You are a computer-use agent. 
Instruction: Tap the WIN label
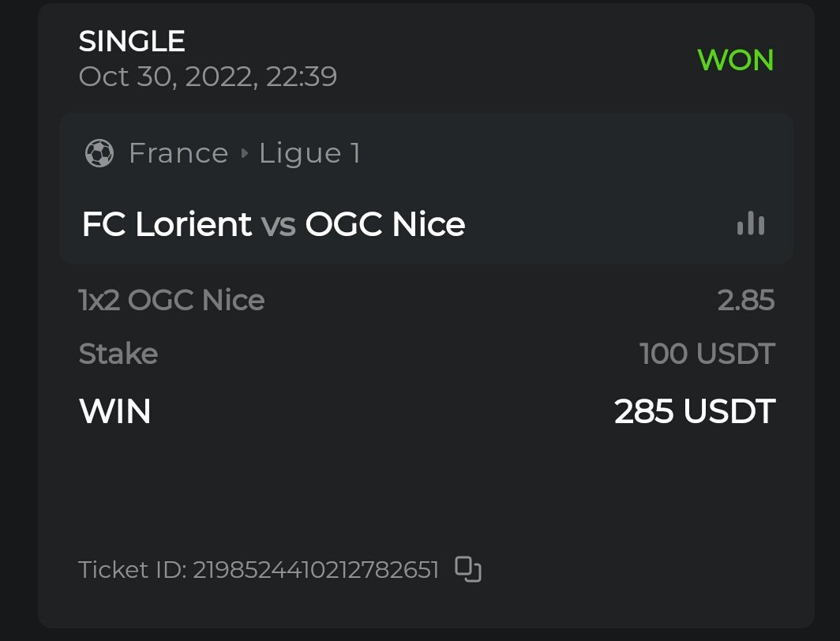point(114,411)
